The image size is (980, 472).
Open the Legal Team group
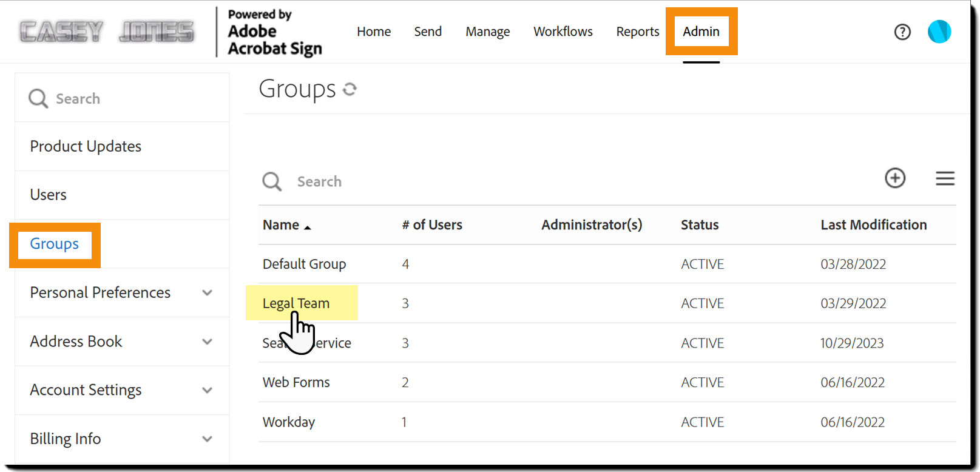pyautogui.click(x=296, y=303)
